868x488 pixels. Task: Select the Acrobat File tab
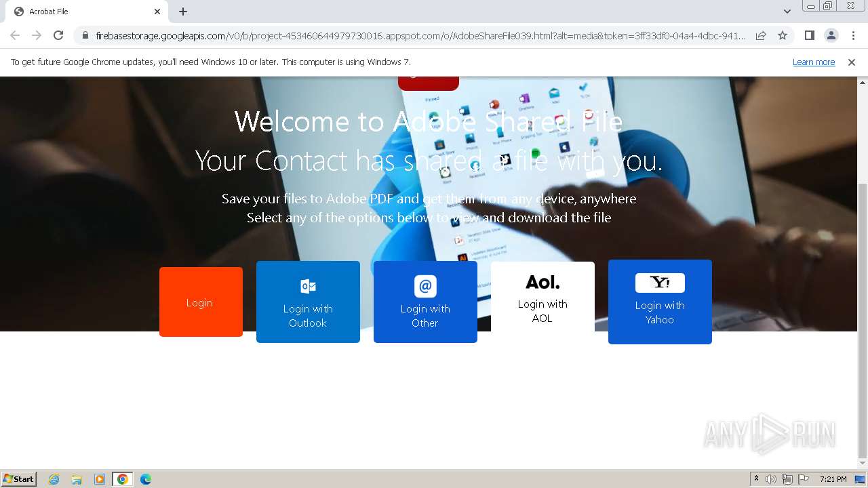[87, 12]
